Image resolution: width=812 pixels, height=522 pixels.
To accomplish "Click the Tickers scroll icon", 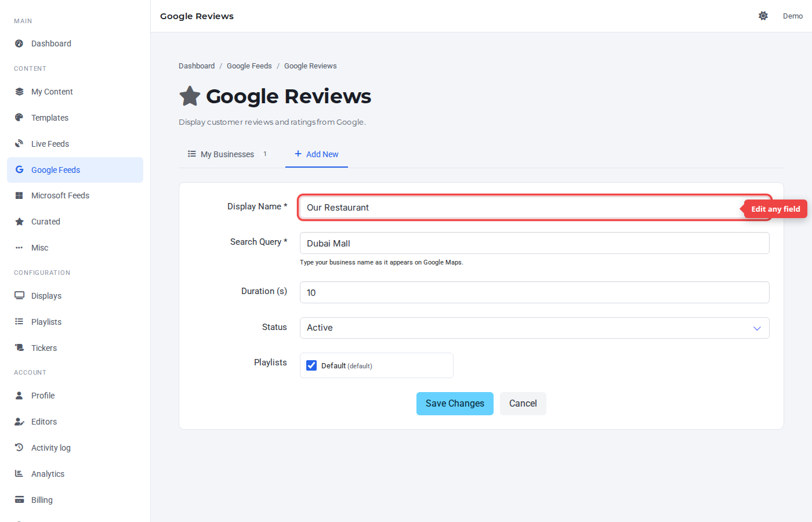I will 19,347.
